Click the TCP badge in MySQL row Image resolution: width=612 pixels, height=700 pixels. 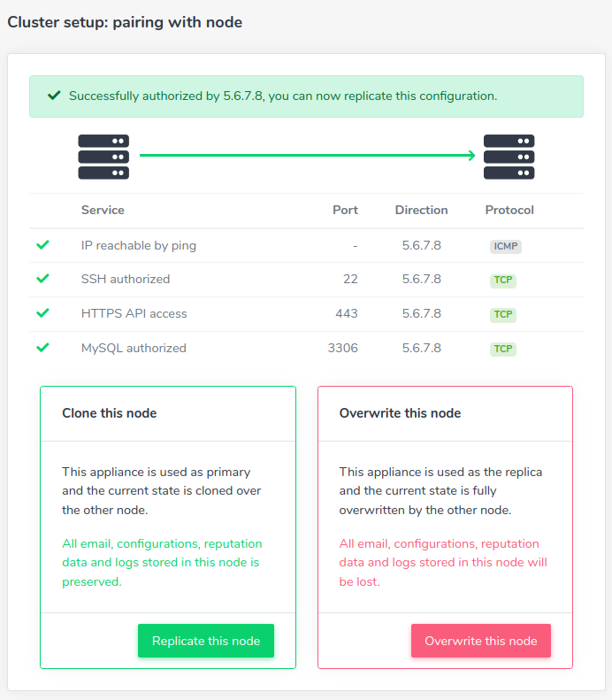503,349
